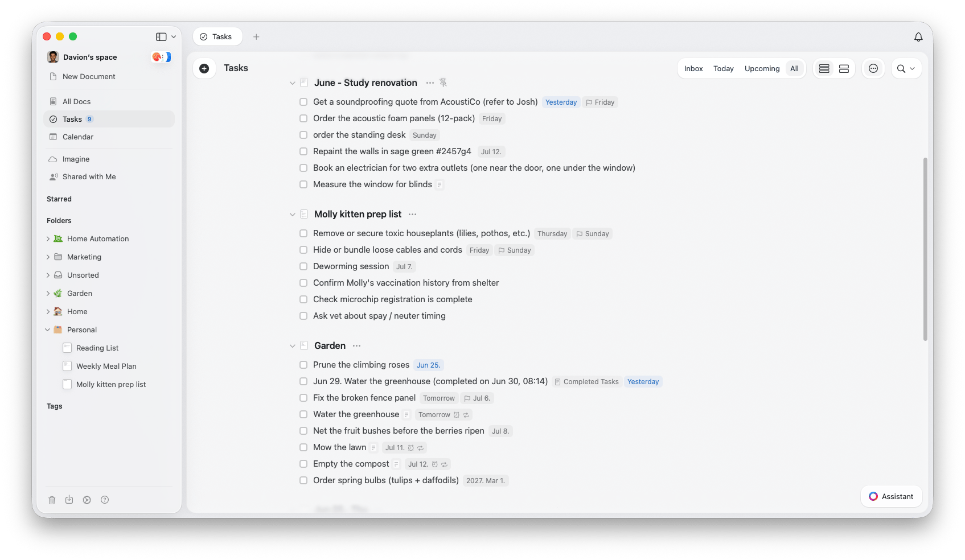
Task: Open the search dropdown arrow
Action: (913, 69)
